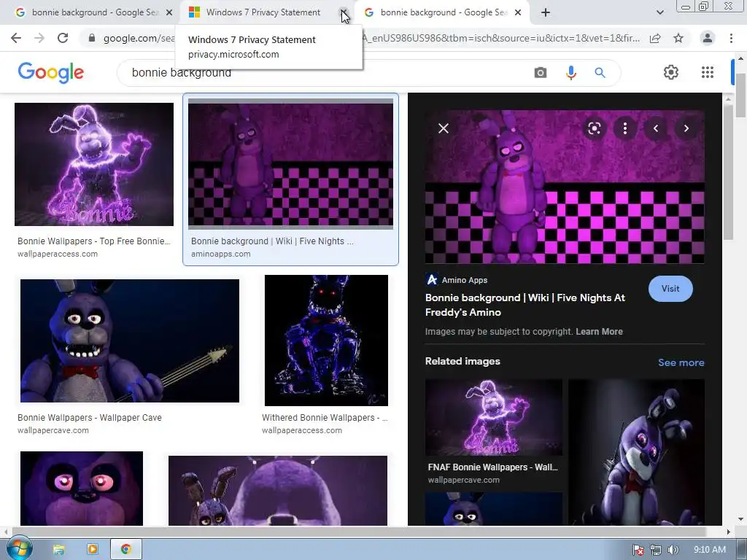Open the Chrome profile avatar

[708, 38]
